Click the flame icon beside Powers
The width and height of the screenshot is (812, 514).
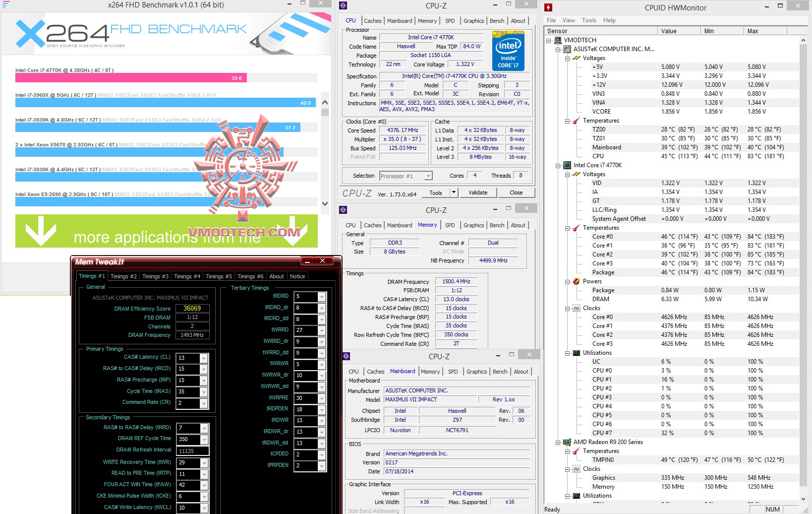pyautogui.click(x=577, y=281)
